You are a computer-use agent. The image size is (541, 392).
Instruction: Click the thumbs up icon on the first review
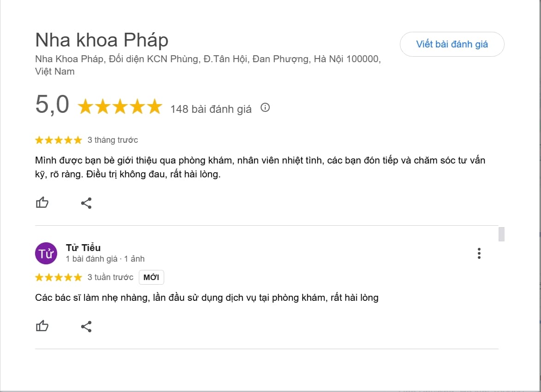click(42, 203)
